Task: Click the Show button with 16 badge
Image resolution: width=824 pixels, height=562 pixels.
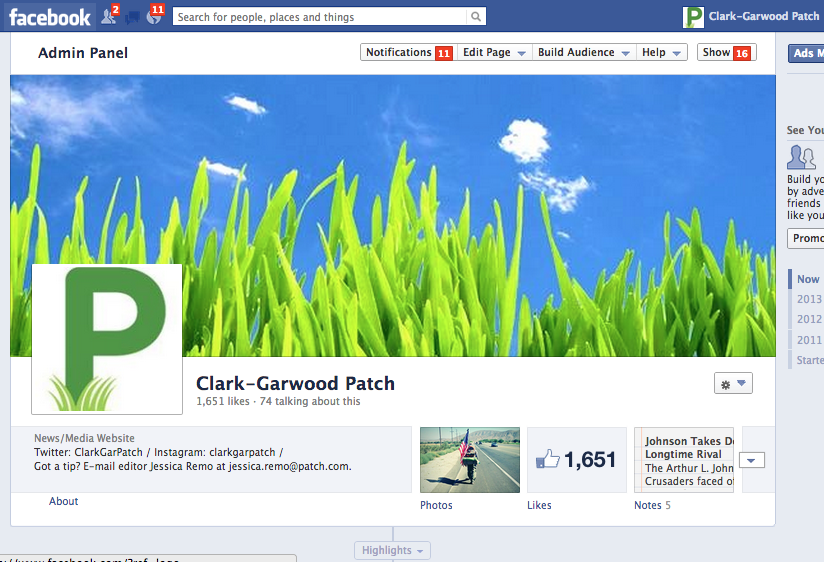Action: 727,53
